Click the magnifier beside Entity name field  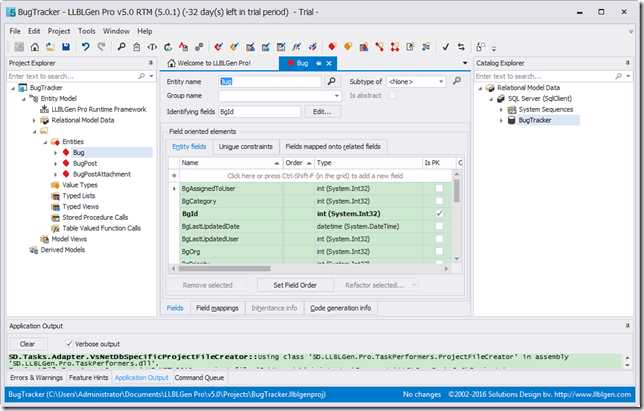coord(331,81)
